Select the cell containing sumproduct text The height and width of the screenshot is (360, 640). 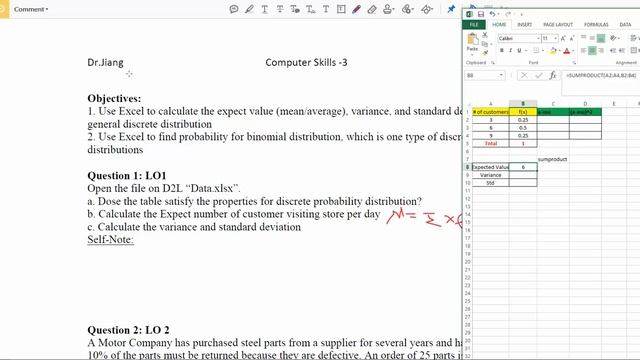click(x=553, y=159)
